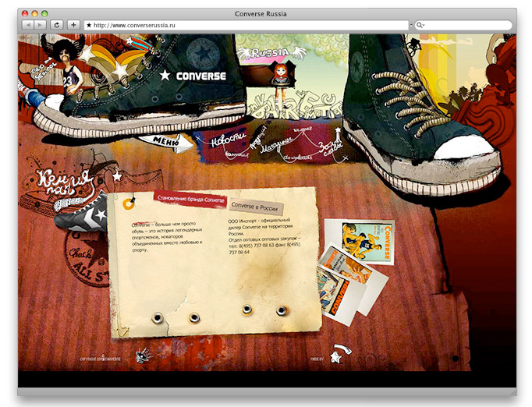Screen dimensions: 532x407
Task: Click the "Converse Russia" window title
Action: pos(261,14)
